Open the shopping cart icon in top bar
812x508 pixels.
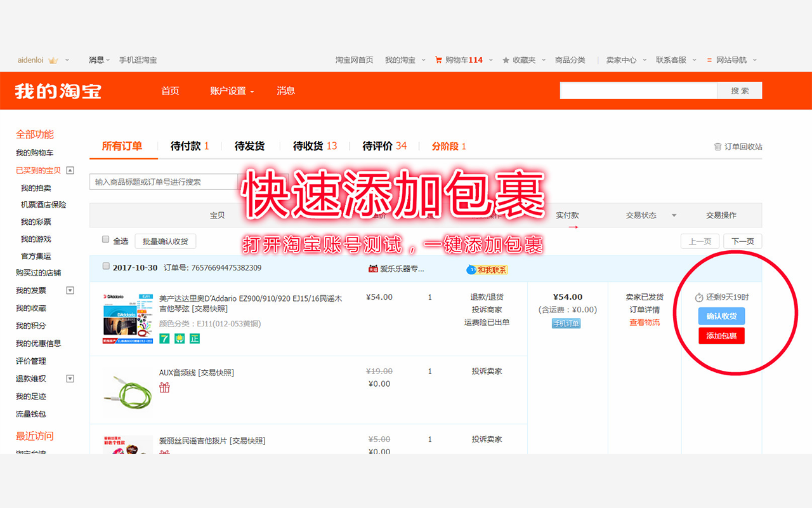pyautogui.click(x=438, y=60)
